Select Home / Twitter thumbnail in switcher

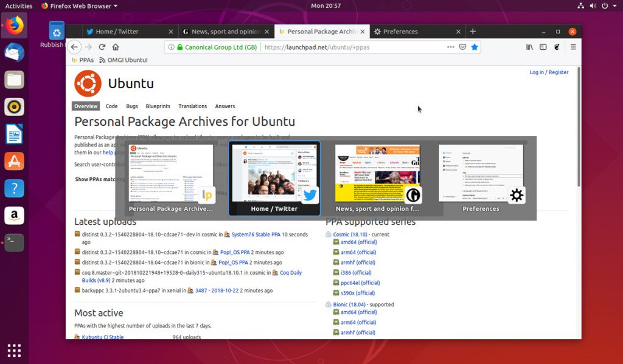[x=274, y=178]
